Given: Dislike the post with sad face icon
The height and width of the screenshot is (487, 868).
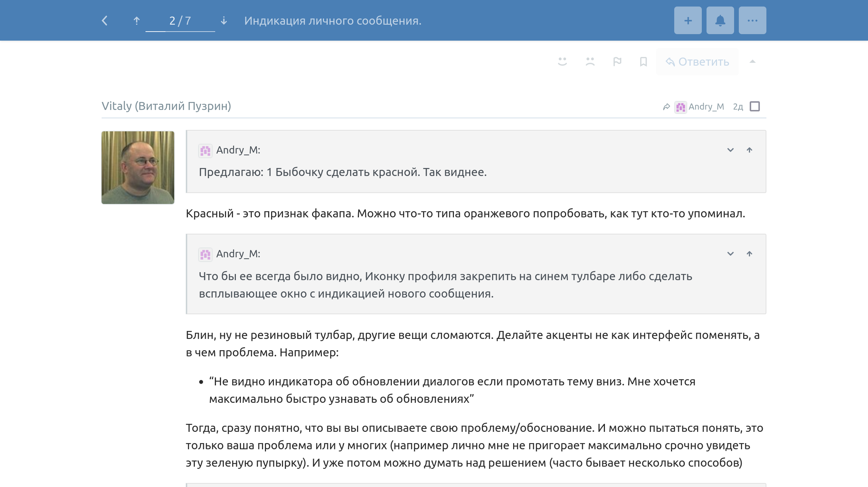Looking at the screenshot, I should click(590, 62).
